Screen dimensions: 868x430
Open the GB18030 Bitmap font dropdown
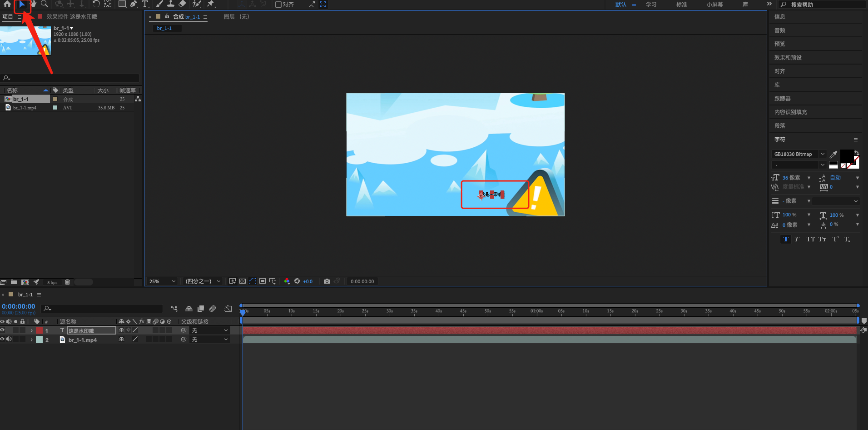pos(799,154)
